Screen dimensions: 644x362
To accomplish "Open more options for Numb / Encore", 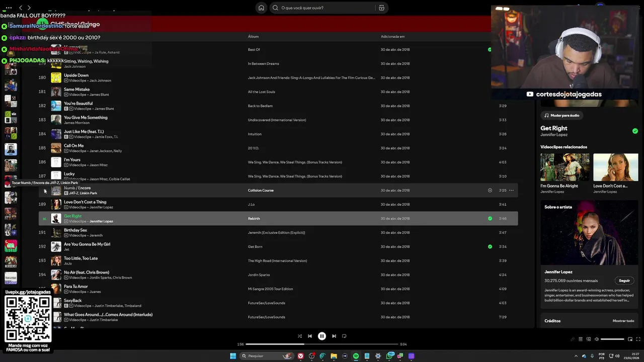I will 511,191.
